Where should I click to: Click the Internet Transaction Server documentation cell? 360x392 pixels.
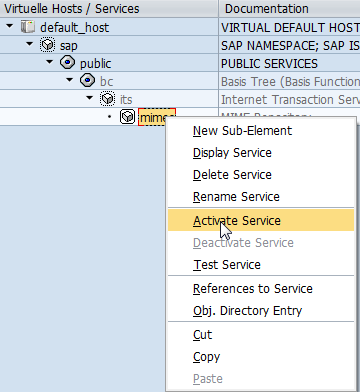pos(289,99)
